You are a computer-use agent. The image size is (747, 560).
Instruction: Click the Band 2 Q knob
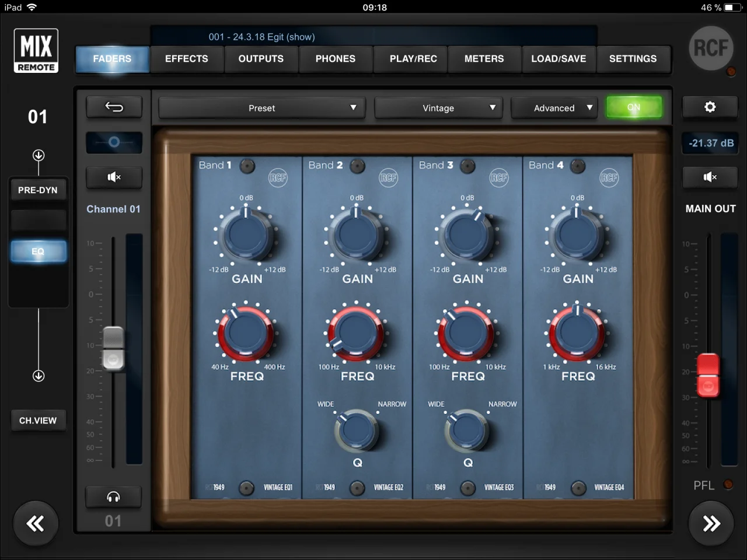point(357,431)
